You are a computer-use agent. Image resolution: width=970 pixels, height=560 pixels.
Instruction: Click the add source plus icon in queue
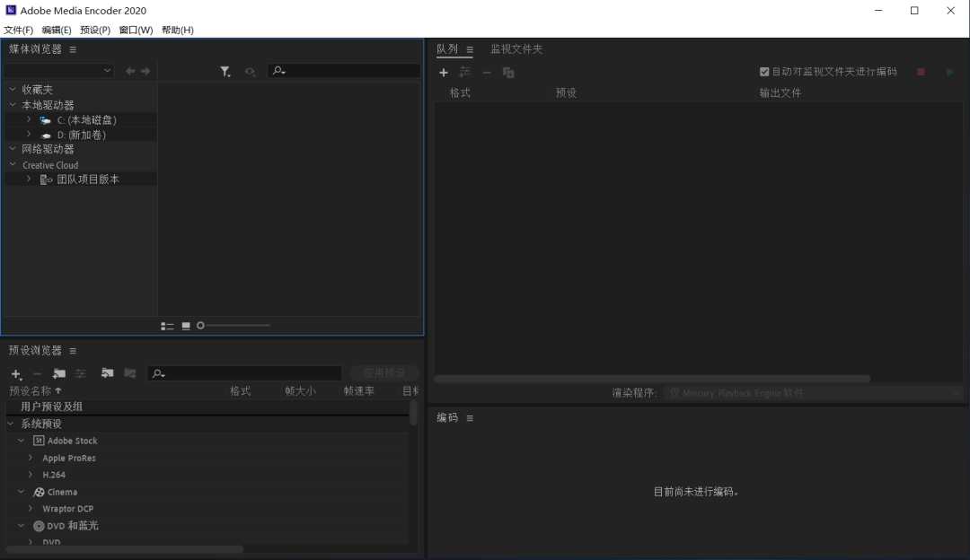[x=443, y=73]
